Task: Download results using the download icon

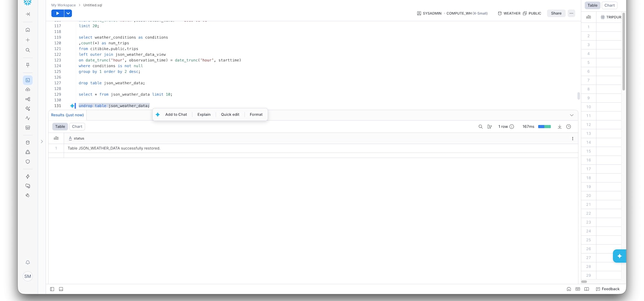Action: (x=560, y=127)
